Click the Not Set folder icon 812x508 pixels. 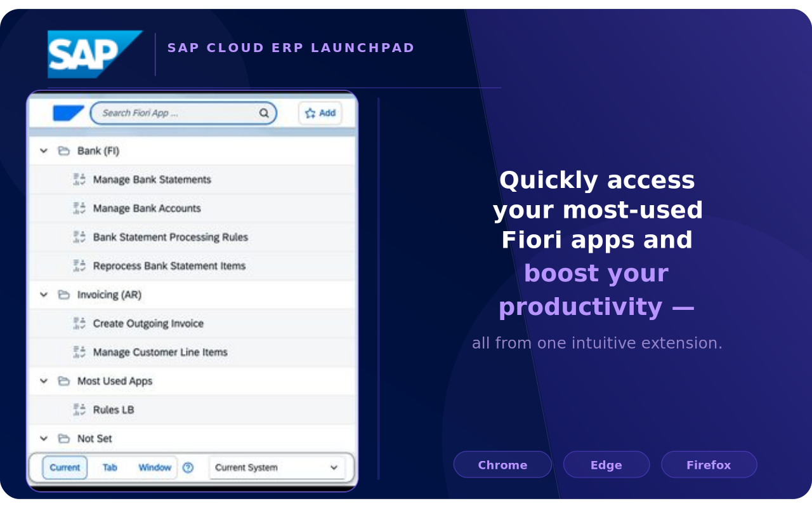pyautogui.click(x=63, y=439)
